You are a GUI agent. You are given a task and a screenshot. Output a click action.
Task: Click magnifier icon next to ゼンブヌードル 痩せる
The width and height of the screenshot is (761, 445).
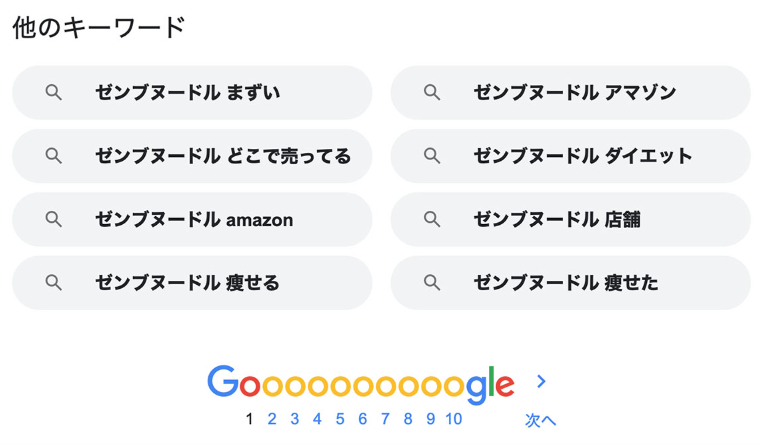(53, 282)
